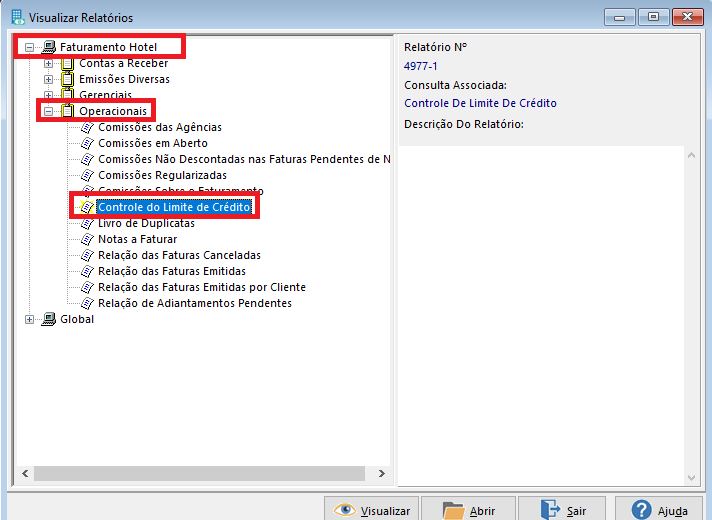This screenshot has width=712, height=520.
Task: Click the Visualizar button
Action: (372, 510)
